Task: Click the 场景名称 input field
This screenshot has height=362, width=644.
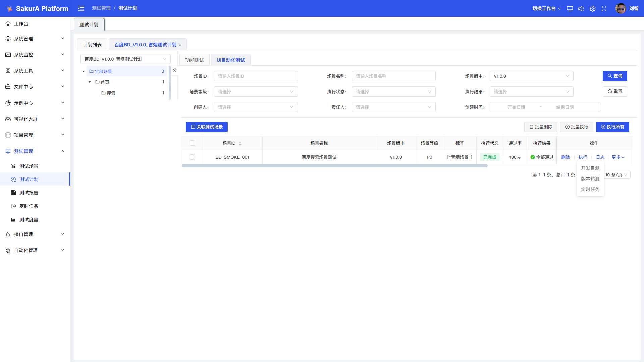Action: click(393, 76)
